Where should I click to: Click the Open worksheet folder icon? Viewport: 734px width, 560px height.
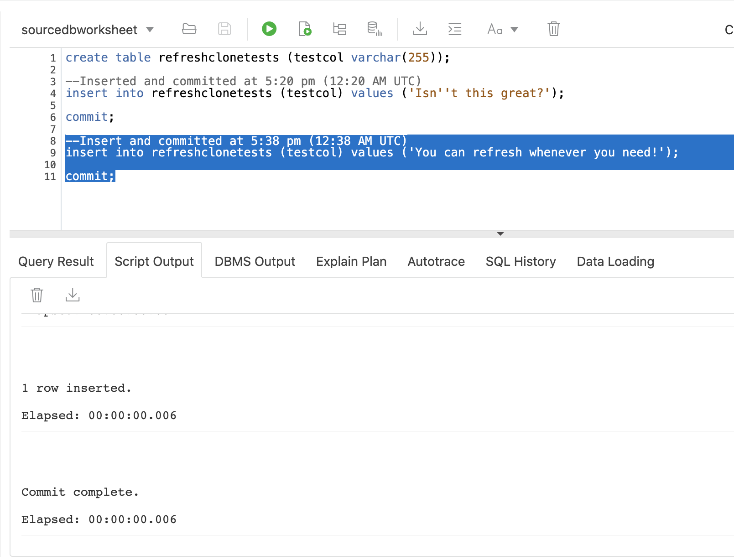point(189,29)
